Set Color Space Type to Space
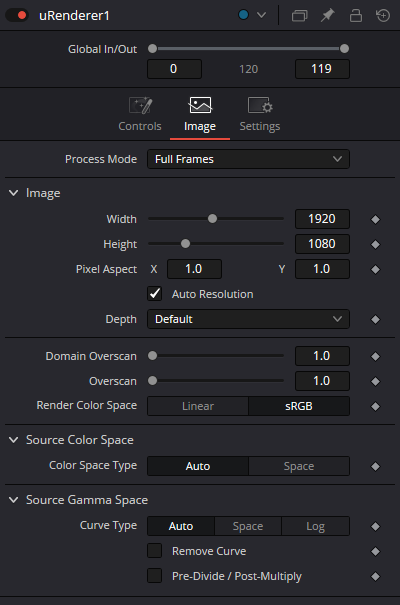 (x=299, y=466)
